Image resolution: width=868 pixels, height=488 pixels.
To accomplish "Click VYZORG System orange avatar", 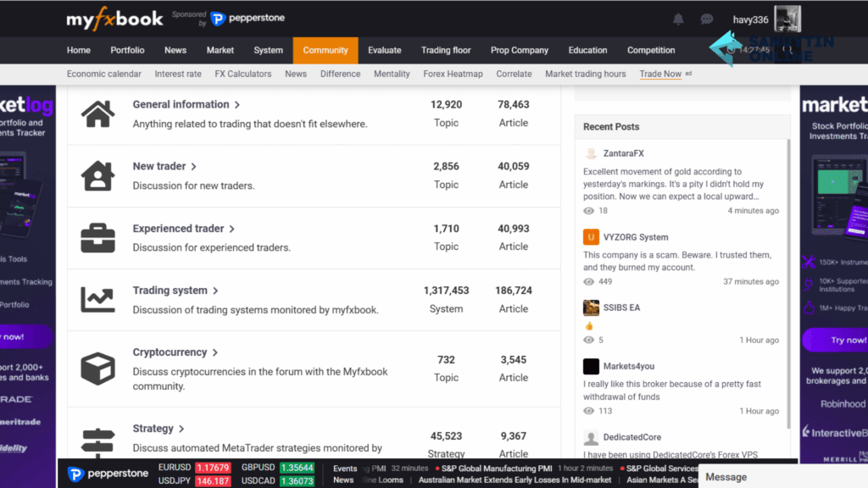I will [x=591, y=237].
